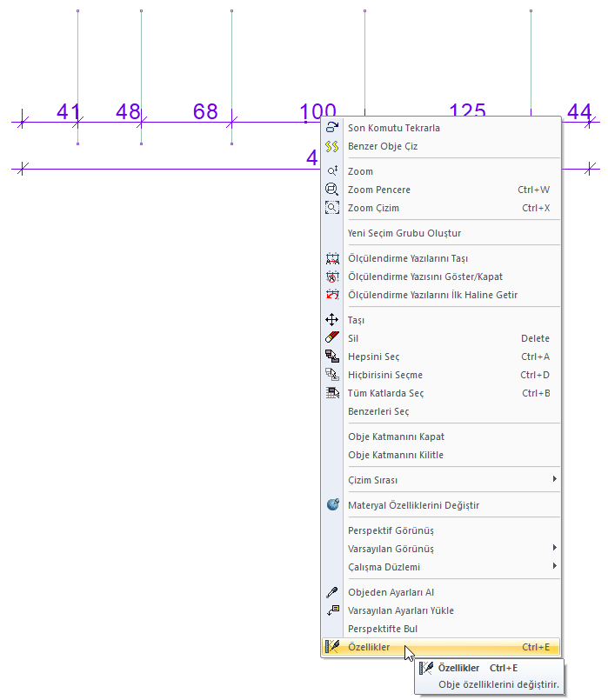The image size is (608, 700).
Task: Click dimension value 68 on drawing
Action: (x=205, y=111)
